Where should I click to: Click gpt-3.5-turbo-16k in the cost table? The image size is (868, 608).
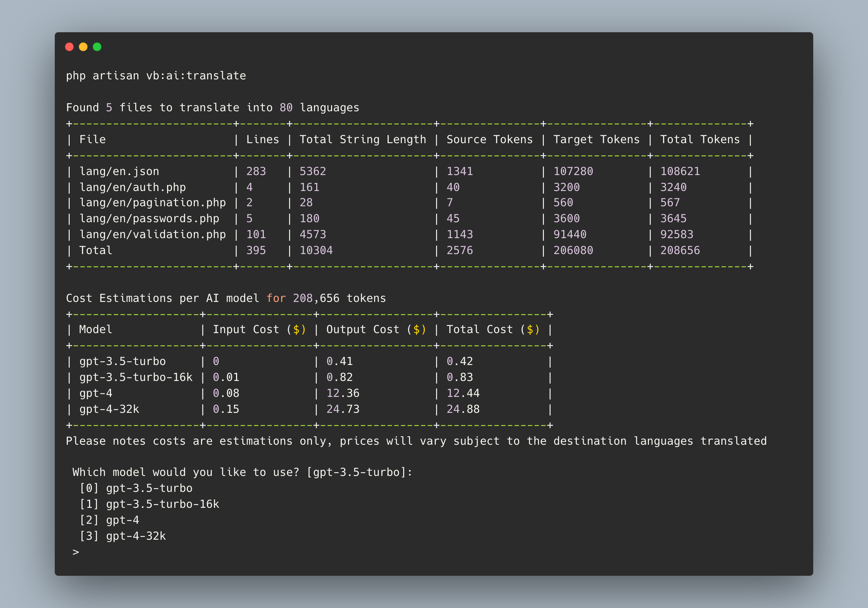[x=136, y=378]
